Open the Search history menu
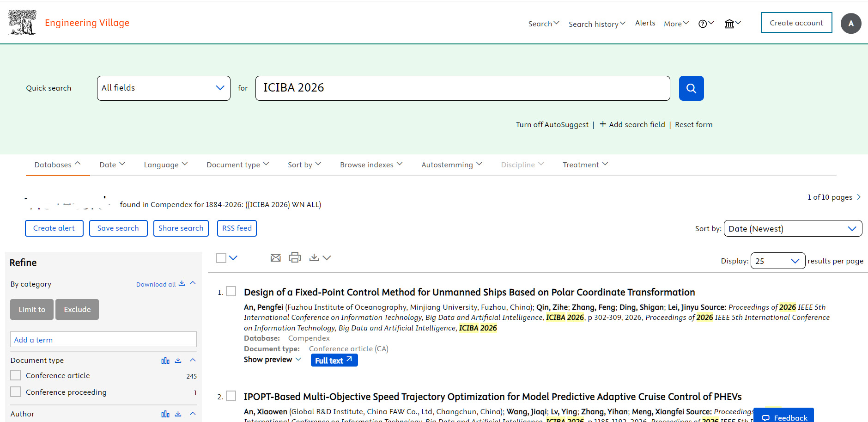 (597, 24)
